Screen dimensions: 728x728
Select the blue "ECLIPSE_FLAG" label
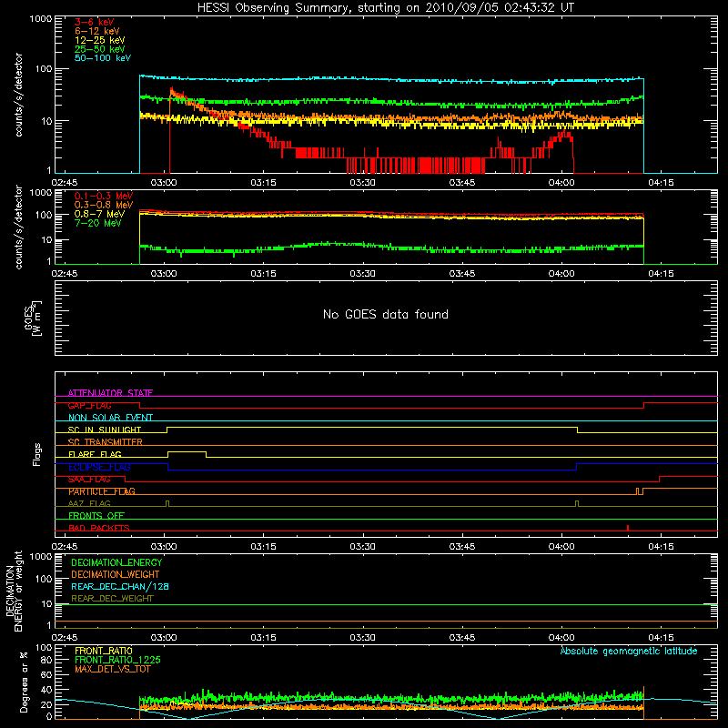point(99,467)
